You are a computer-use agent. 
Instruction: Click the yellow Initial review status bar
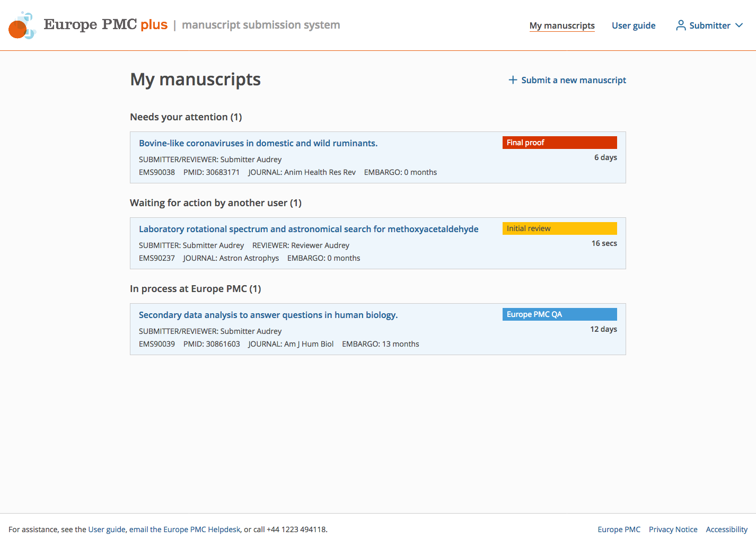point(560,228)
